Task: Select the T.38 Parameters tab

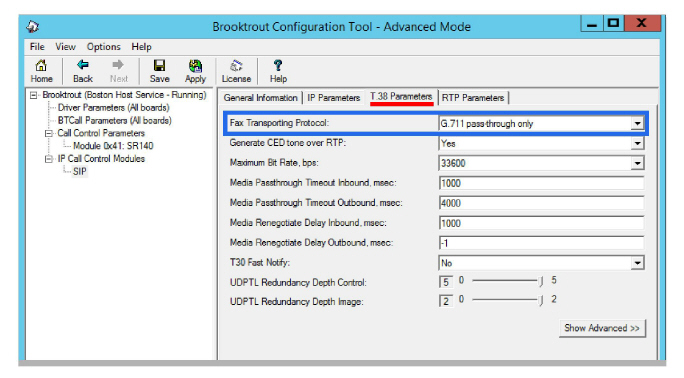Action: click(401, 97)
